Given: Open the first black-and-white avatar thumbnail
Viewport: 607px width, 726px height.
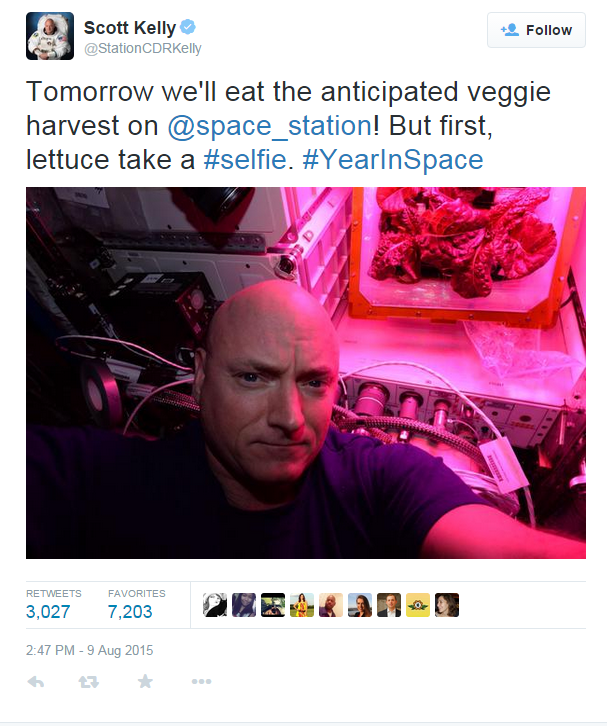Looking at the screenshot, I should tap(215, 605).
